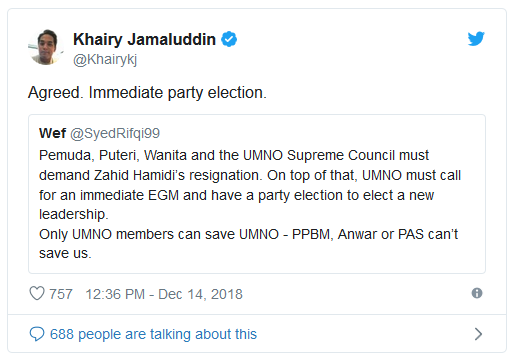The height and width of the screenshot is (360, 515).
Task: Open the 12:36 PM - Dec 14, 2018 timestamp
Action: [x=164, y=294]
